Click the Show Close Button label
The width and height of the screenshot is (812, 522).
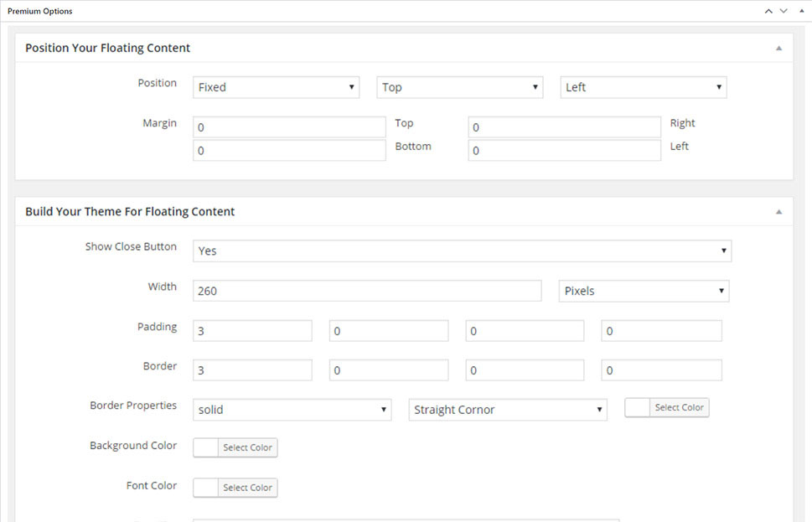click(x=131, y=246)
